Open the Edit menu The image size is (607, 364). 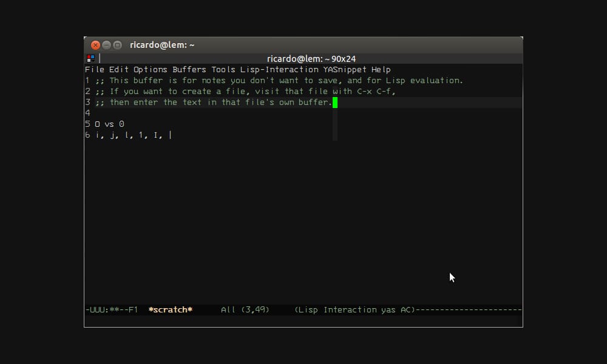(x=118, y=69)
